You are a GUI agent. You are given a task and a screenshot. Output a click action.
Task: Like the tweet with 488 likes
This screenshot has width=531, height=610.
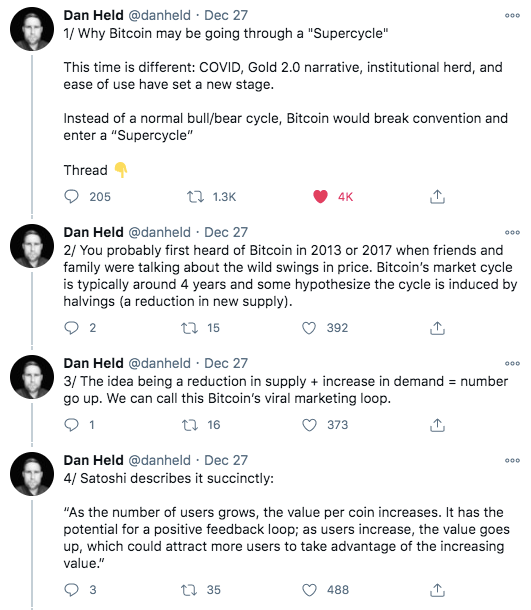[309, 590]
